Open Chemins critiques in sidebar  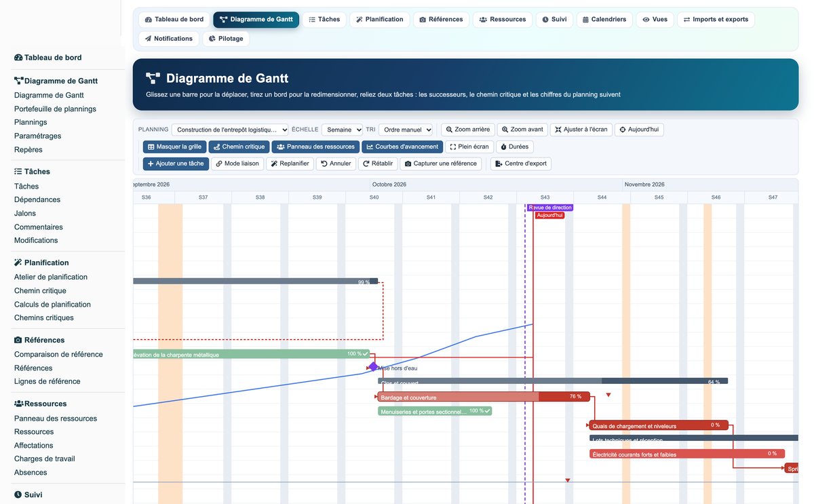pos(44,317)
